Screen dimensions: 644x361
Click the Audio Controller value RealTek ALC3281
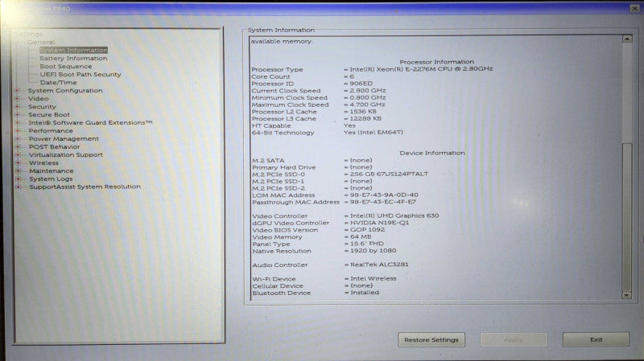(x=379, y=265)
